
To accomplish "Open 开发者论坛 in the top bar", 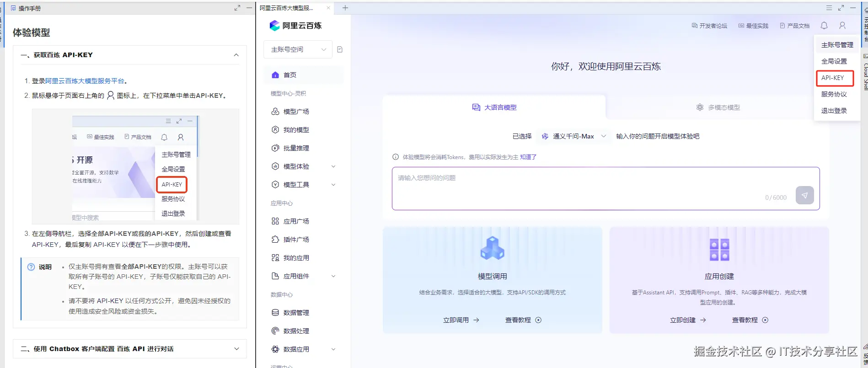I will 709,26.
